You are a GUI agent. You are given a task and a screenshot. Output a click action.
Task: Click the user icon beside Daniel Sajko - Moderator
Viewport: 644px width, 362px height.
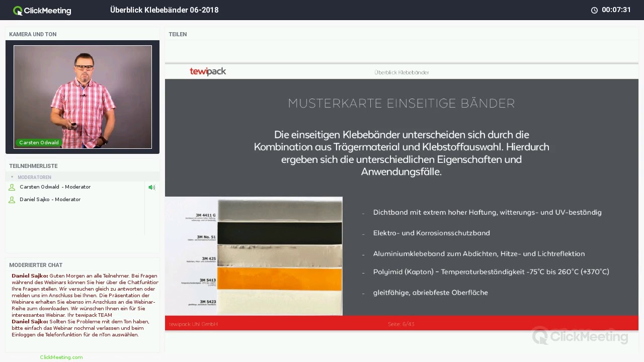[x=12, y=200]
